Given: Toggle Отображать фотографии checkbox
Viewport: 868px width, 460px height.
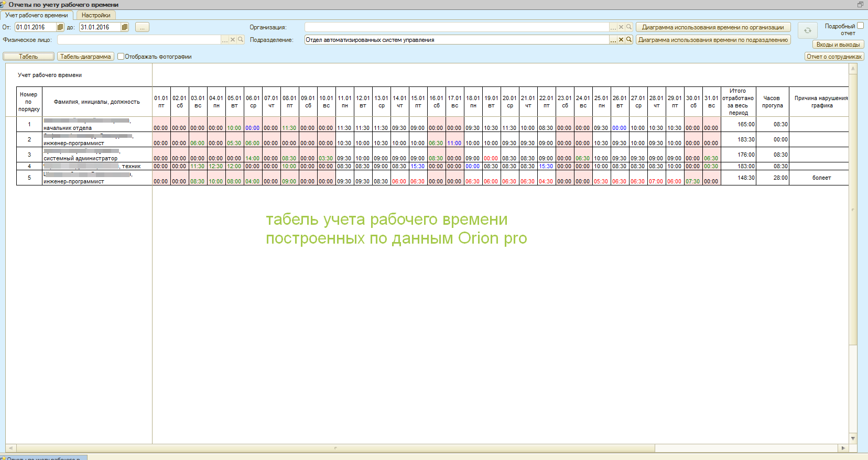Looking at the screenshot, I should point(121,57).
